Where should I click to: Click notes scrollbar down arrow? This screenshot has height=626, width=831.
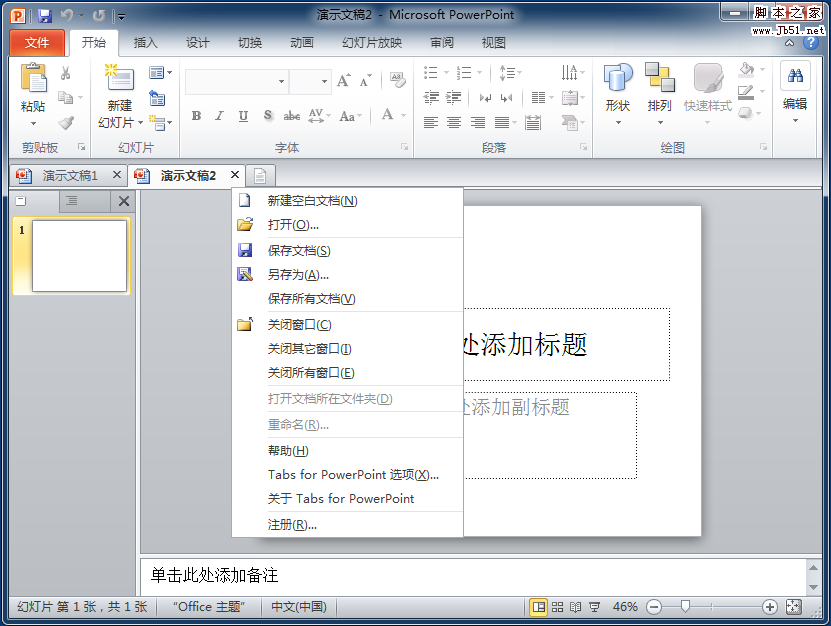(x=814, y=587)
